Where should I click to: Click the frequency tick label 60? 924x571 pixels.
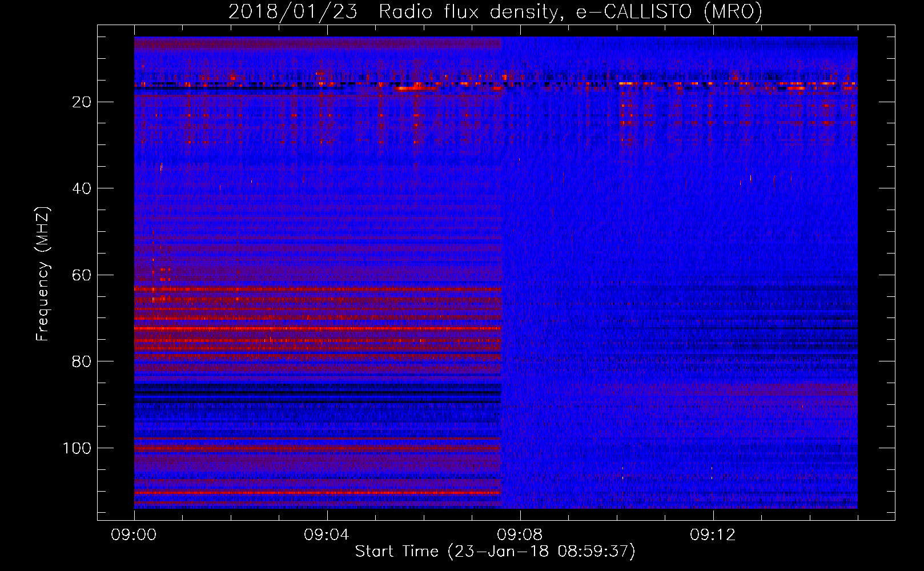(82, 275)
